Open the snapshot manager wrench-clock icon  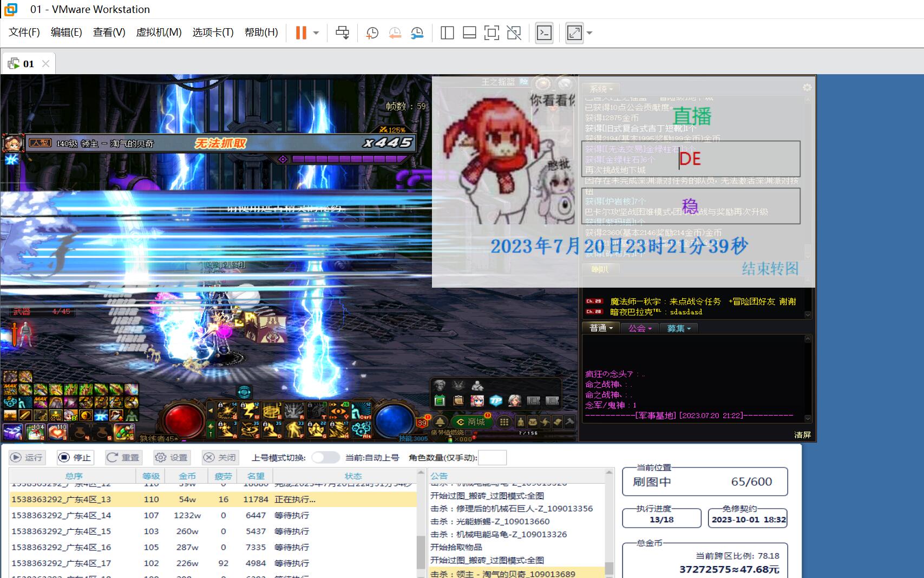coord(417,33)
